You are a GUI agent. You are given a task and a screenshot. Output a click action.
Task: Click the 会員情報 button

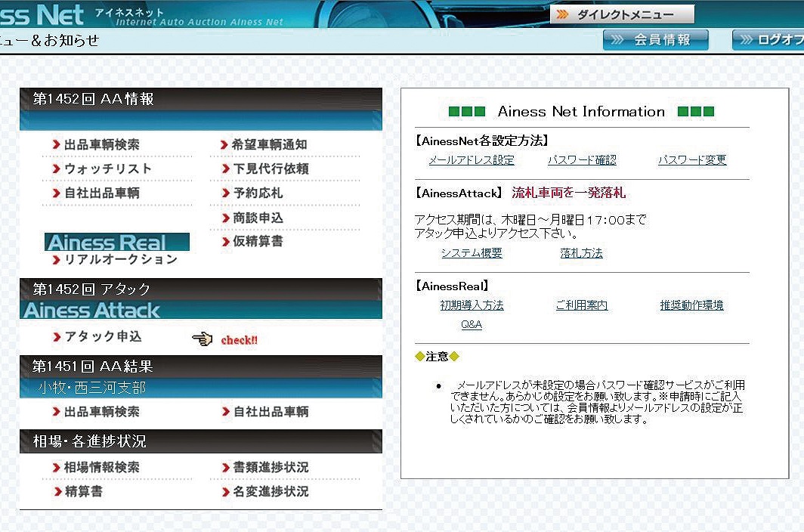tap(655, 39)
